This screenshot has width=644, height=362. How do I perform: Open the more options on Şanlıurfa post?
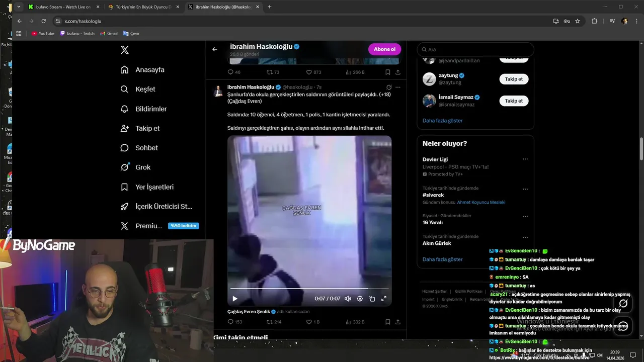398,87
